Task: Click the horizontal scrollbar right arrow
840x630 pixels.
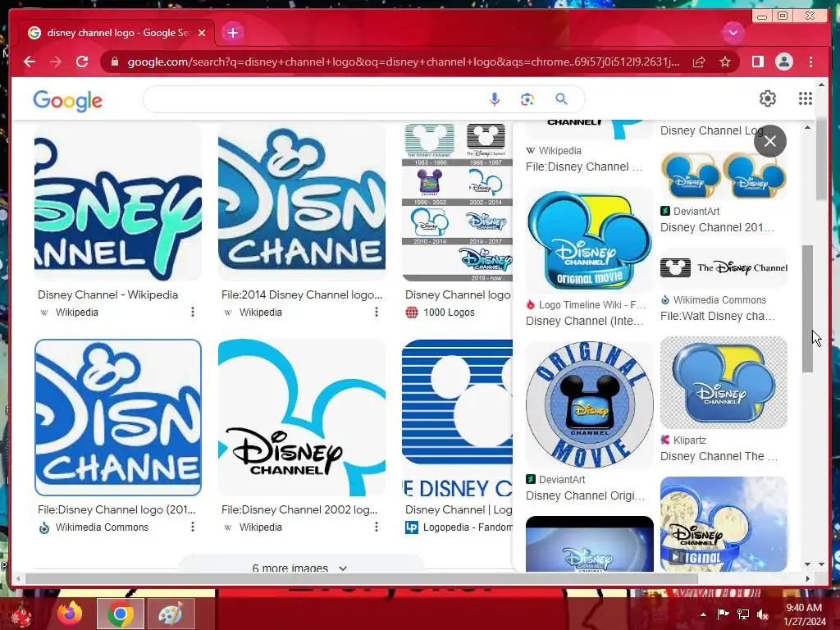Action: (x=808, y=578)
